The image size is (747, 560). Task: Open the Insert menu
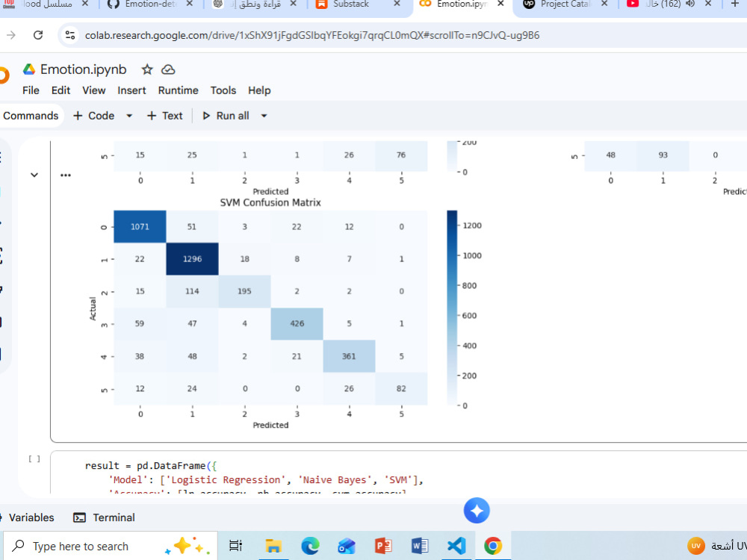[132, 90]
